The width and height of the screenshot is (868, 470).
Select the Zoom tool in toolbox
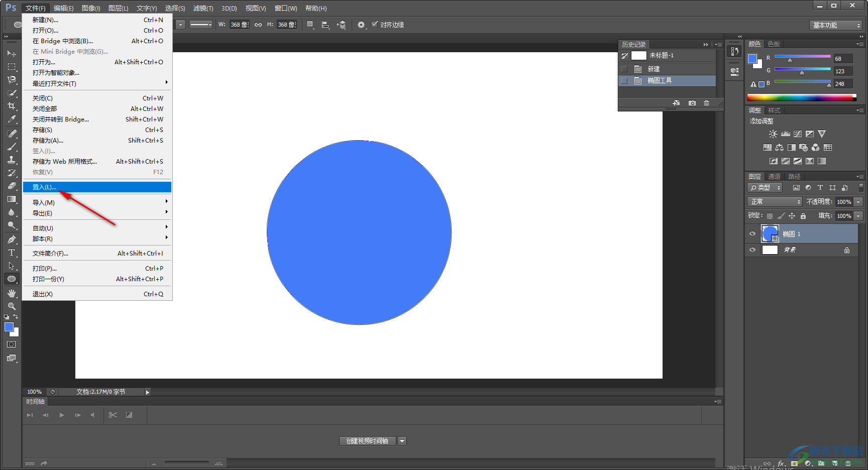11,306
